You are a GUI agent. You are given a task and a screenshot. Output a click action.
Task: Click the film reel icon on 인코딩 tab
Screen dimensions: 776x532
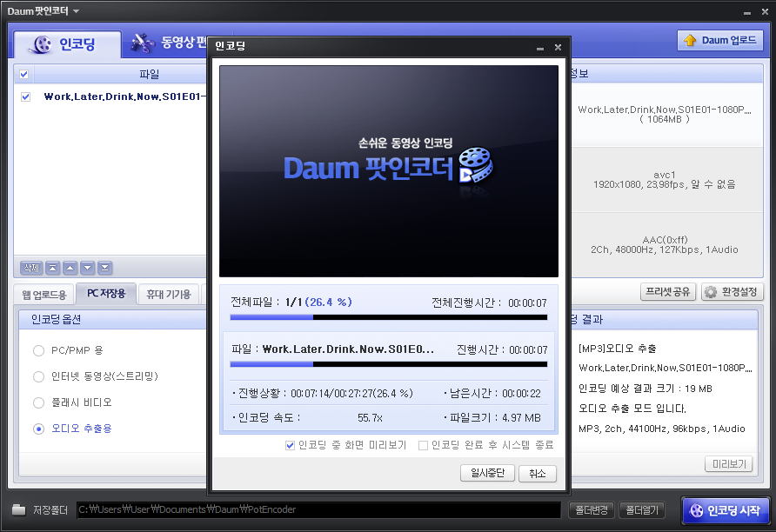42,44
